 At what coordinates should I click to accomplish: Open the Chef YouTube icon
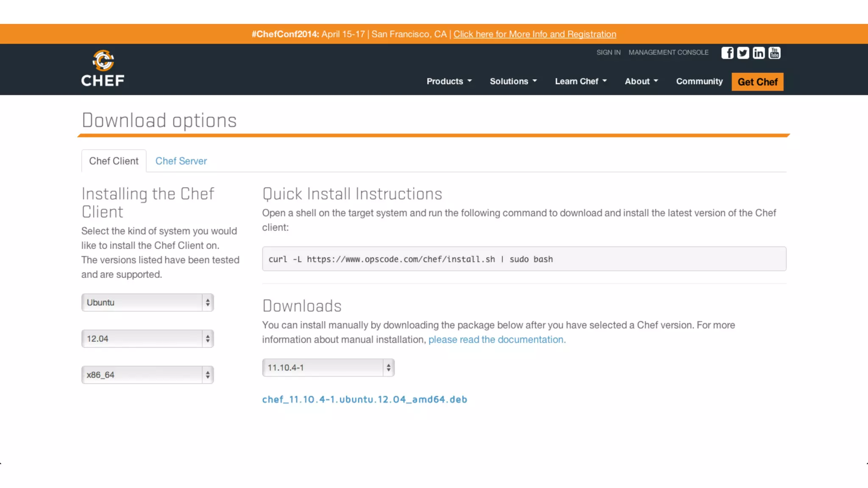pos(774,53)
